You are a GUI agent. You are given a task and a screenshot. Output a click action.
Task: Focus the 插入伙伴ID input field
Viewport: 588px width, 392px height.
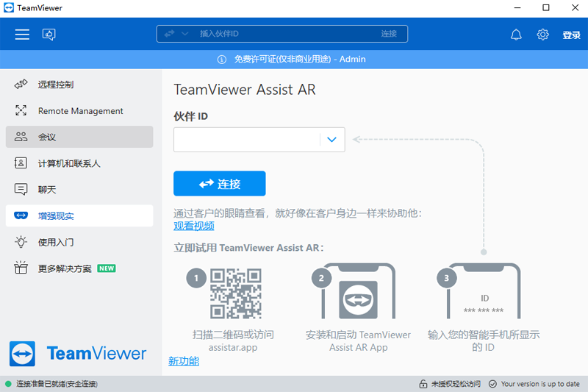click(282, 34)
